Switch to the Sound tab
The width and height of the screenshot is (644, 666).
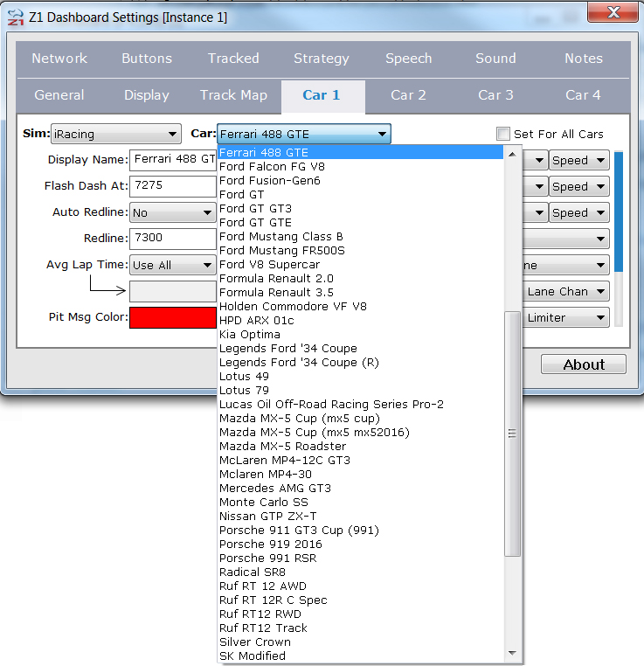495,59
